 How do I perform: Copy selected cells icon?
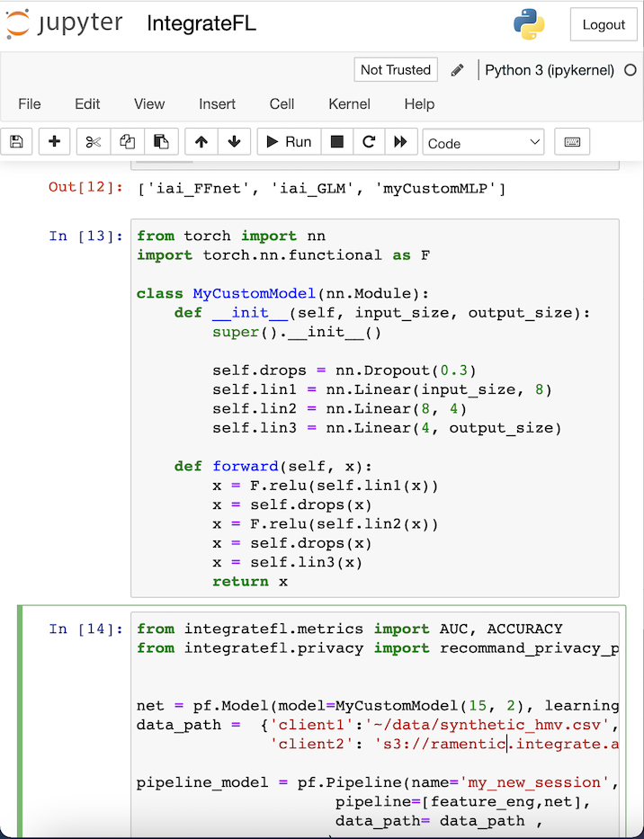coord(127,141)
